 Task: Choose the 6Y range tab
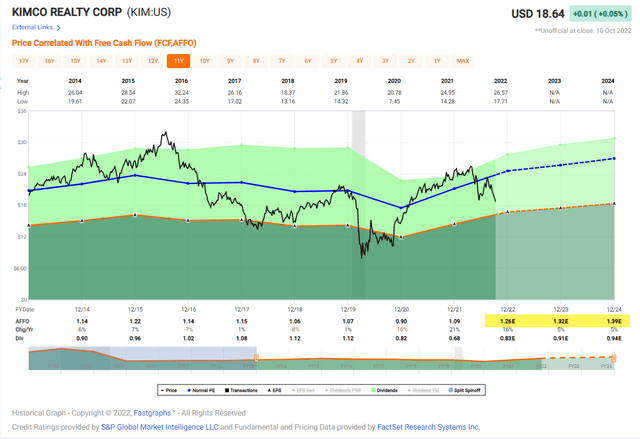308,61
